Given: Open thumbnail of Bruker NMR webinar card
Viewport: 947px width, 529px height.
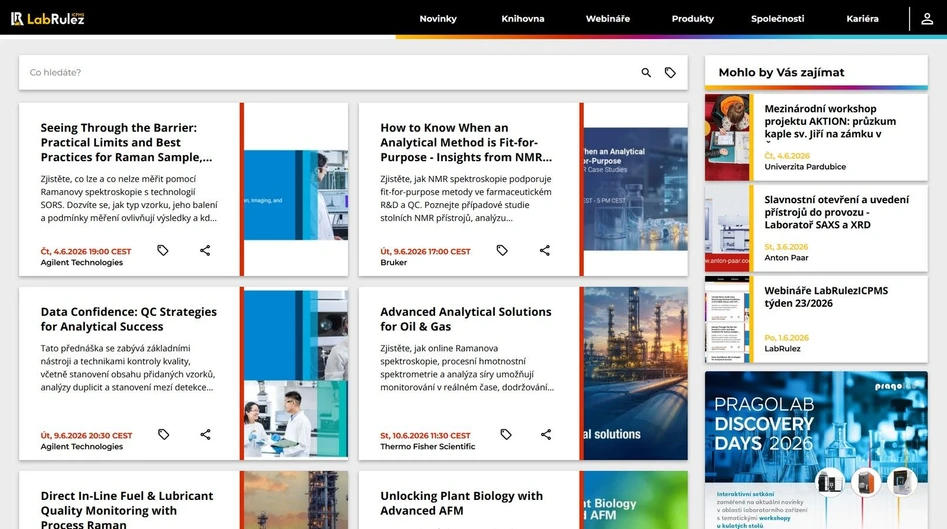Looking at the screenshot, I should pos(635,189).
